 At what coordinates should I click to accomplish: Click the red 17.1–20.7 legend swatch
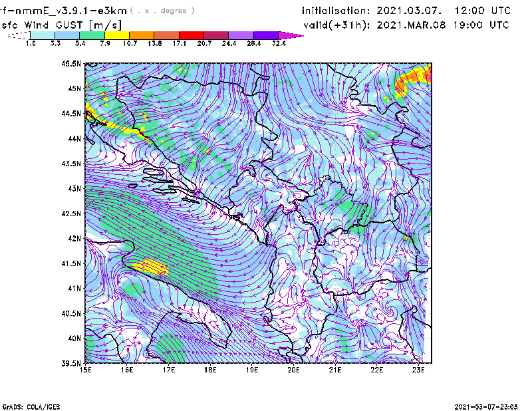tap(192, 35)
